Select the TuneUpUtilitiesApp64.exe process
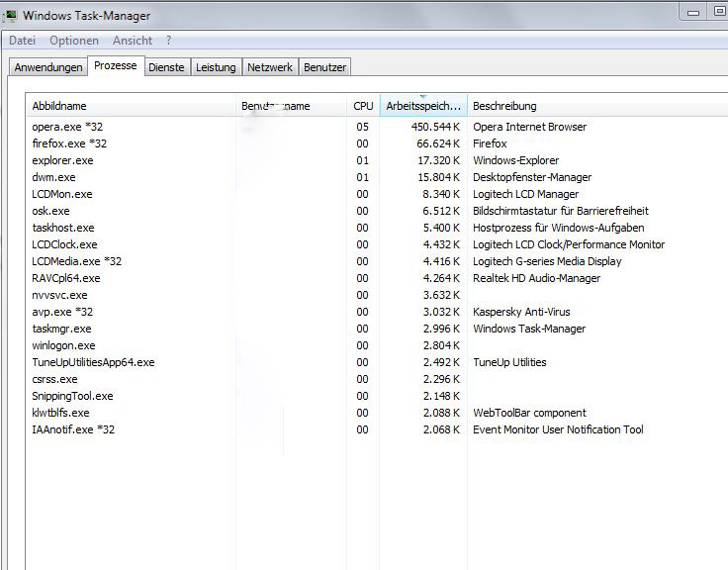 click(93, 362)
